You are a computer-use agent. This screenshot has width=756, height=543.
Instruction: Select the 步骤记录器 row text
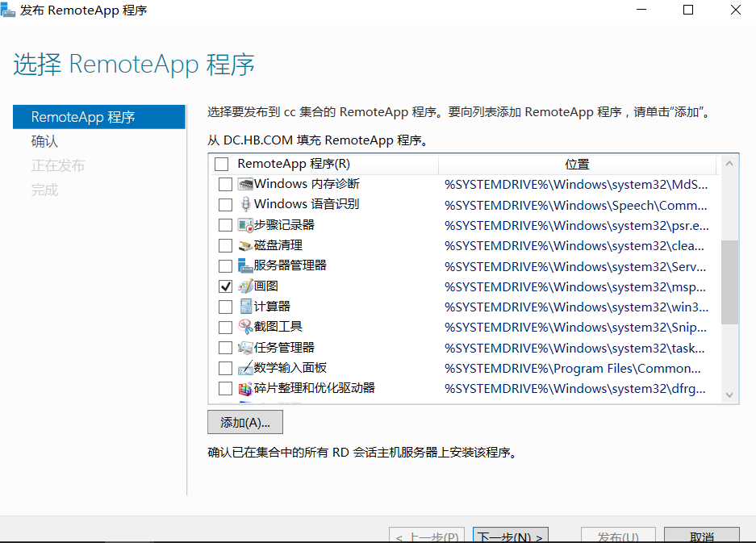click(x=284, y=225)
